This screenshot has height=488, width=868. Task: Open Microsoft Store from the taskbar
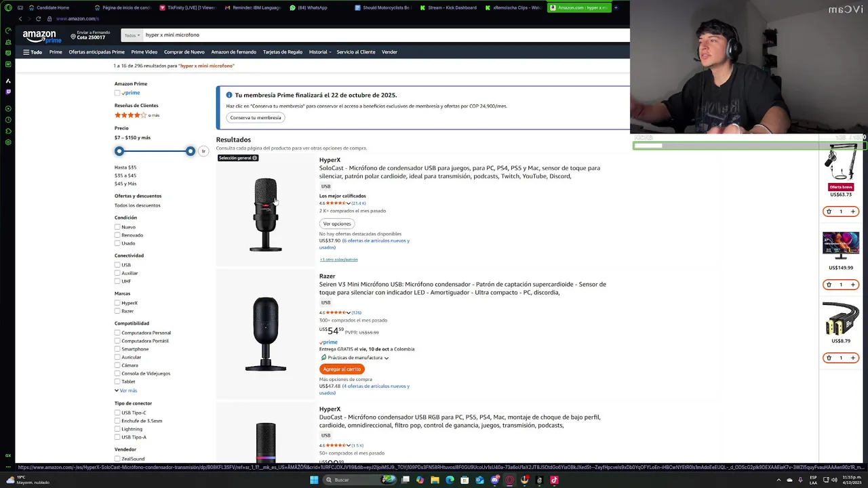click(x=465, y=480)
